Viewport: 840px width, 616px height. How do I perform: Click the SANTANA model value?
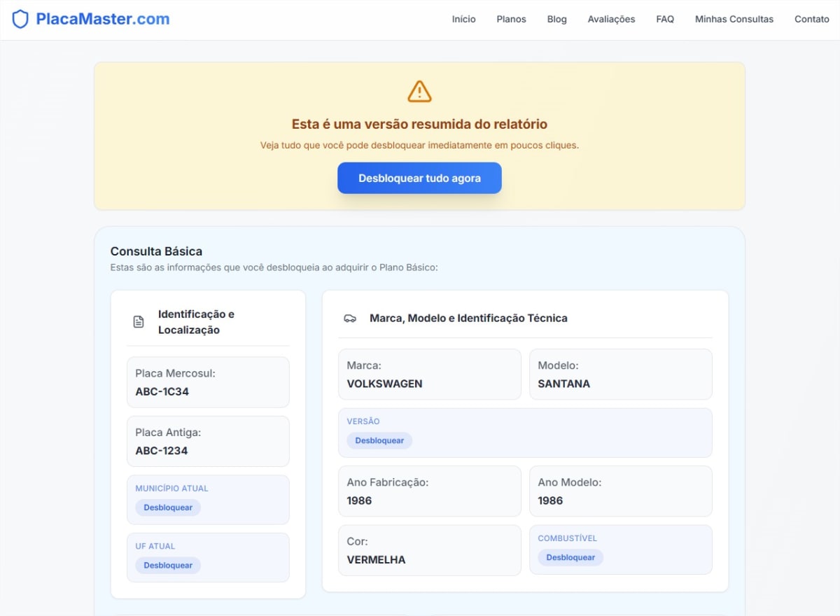coord(563,384)
